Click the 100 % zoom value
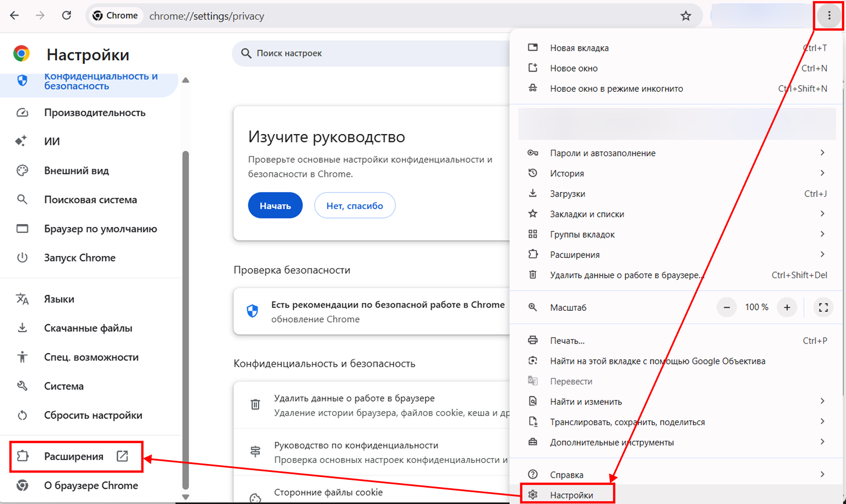 click(x=756, y=307)
